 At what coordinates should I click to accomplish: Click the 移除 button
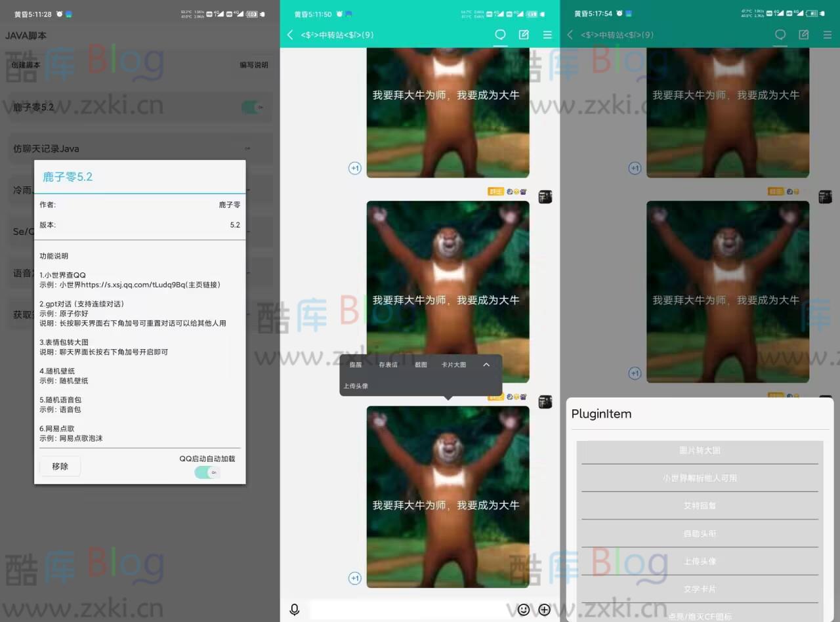[x=60, y=466]
